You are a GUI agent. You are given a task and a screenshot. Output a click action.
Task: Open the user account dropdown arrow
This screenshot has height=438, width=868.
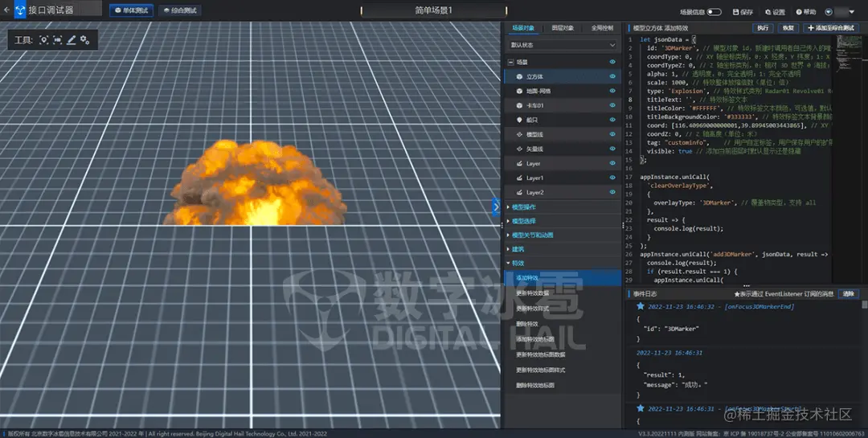(x=851, y=11)
